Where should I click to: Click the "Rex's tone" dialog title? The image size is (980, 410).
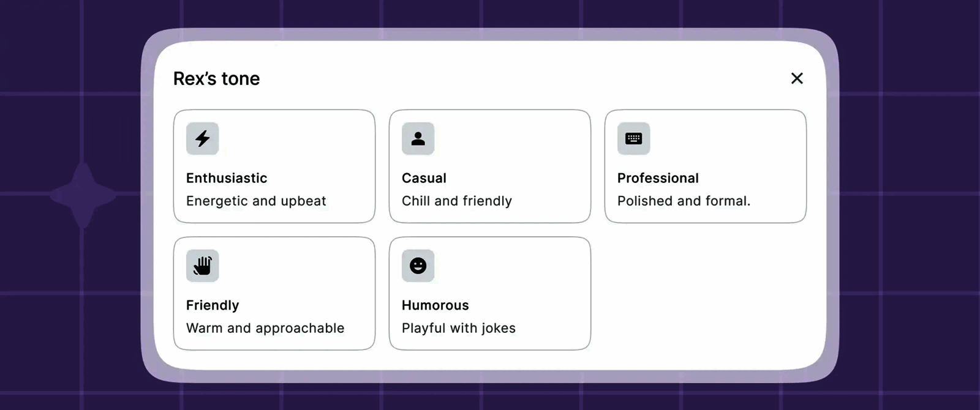point(217,79)
